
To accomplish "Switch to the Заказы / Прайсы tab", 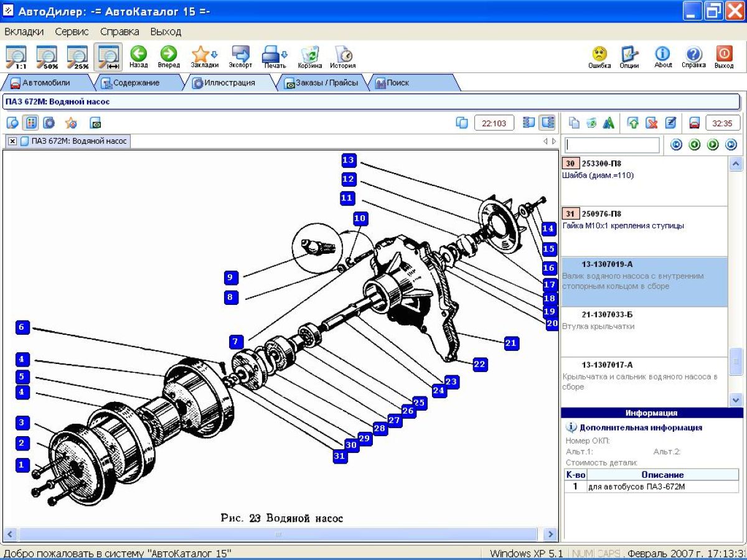I will pos(321,83).
